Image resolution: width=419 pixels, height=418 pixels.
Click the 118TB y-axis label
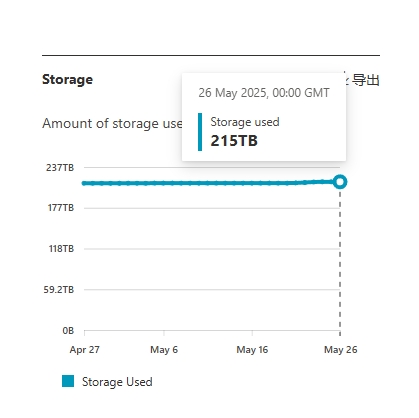coord(61,249)
